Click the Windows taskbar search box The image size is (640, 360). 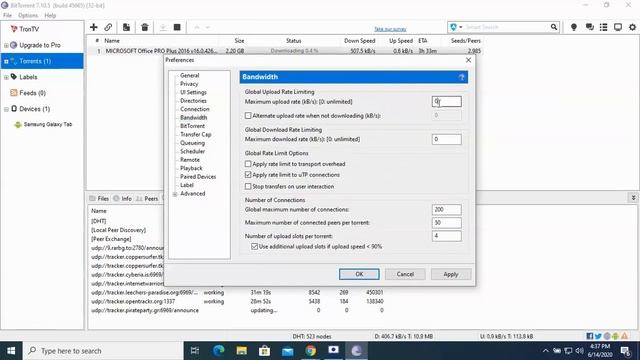(103, 351)
